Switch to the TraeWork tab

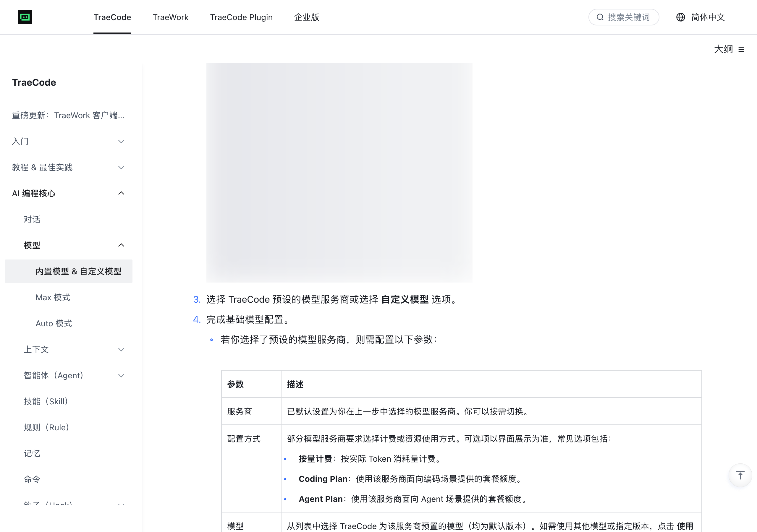coord(170,17)
